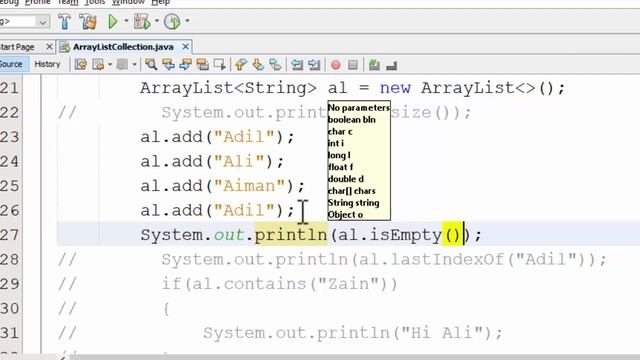Click the Clean and Build Project icon
640x360 pixels.
tap(88, 21)
